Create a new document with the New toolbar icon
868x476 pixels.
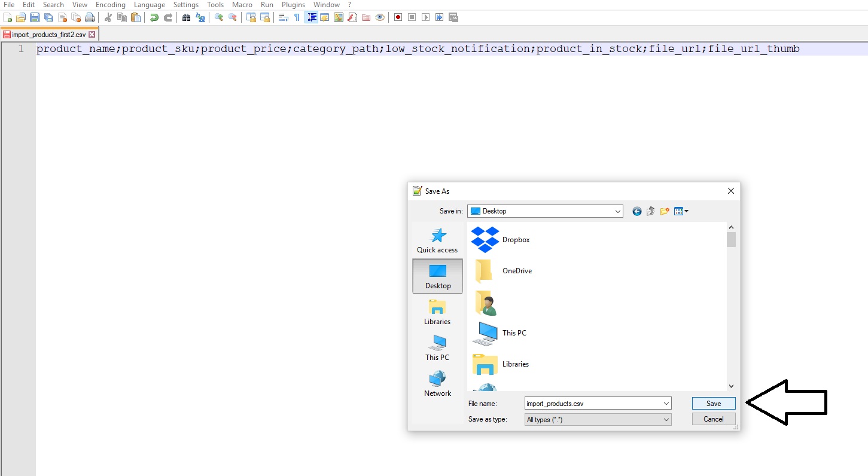click(x=7, y=17)
